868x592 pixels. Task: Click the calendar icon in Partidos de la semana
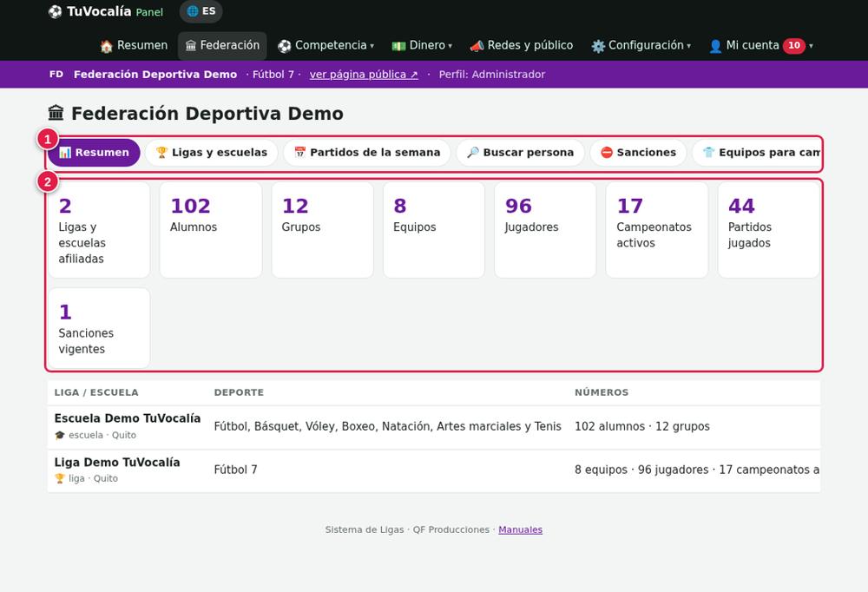click(x=300, y=152)
